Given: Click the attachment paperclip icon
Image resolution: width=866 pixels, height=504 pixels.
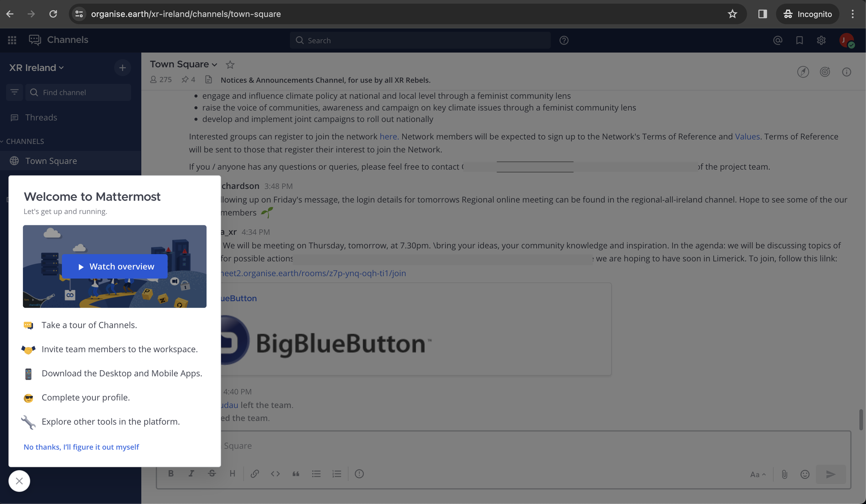Looking at the screenshot, I should [x=784, y=474].
